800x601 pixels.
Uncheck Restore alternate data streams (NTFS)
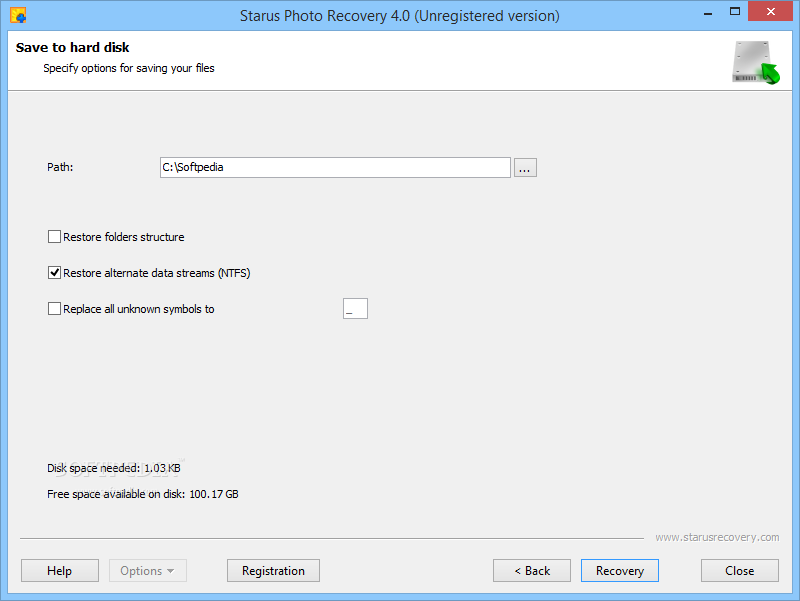54,273
